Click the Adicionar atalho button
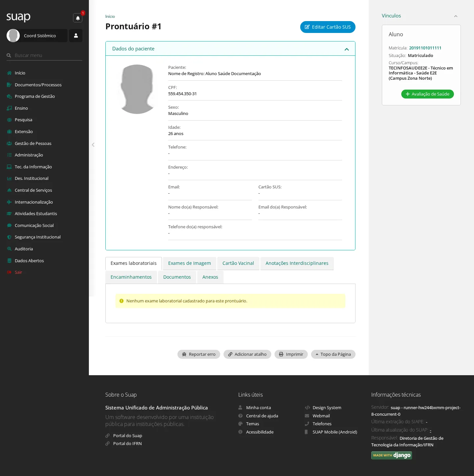This screenshot has height=476, width=474. pos(247,354)
